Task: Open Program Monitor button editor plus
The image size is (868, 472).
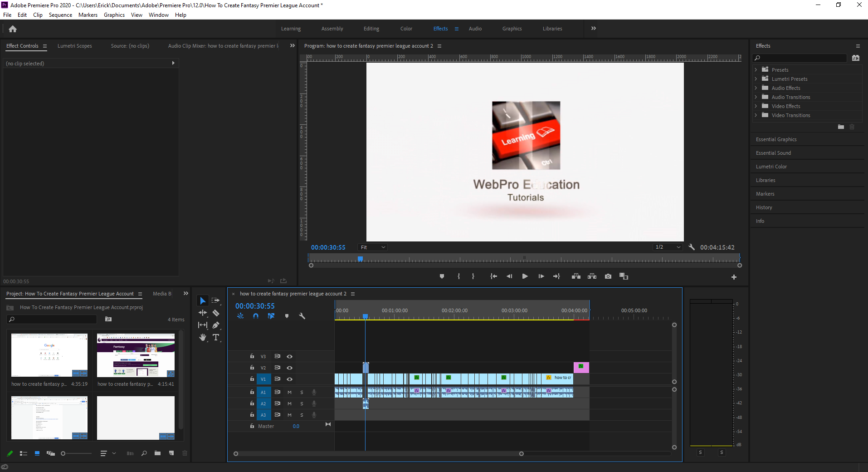Action: tap(734, 277)
